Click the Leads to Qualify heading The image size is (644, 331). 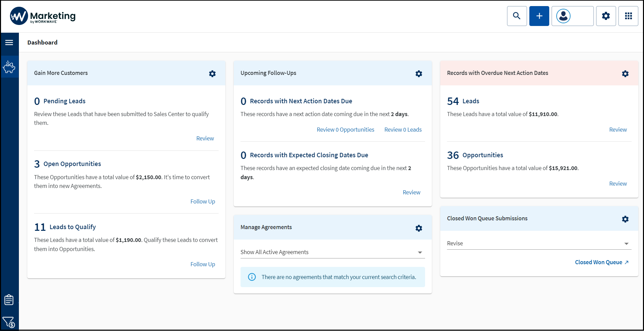73,227
